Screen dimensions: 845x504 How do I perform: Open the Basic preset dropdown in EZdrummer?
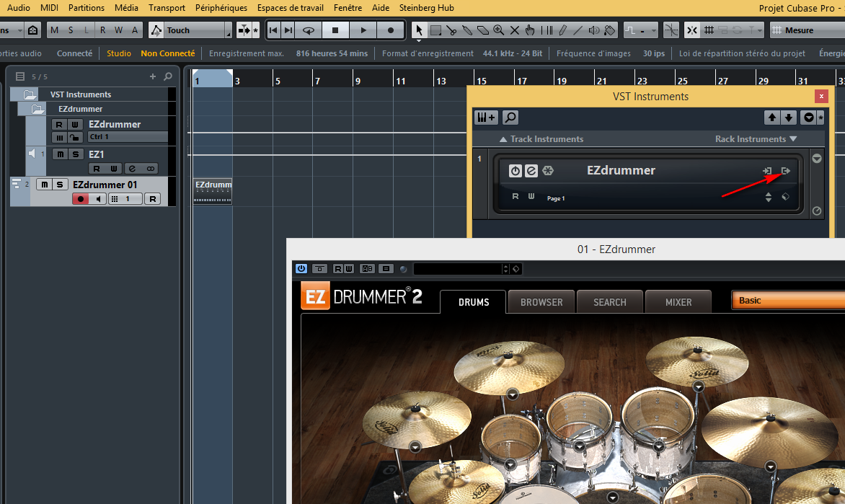click(789, 301)
